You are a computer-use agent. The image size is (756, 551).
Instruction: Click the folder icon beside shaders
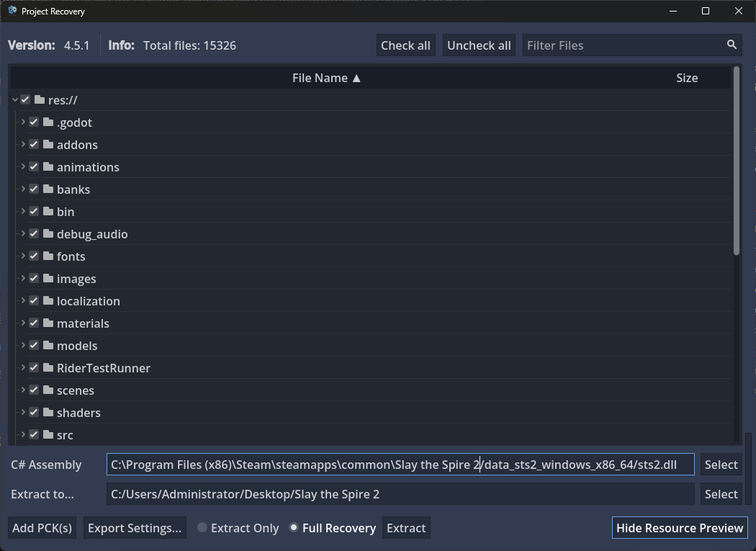[48, 413]
